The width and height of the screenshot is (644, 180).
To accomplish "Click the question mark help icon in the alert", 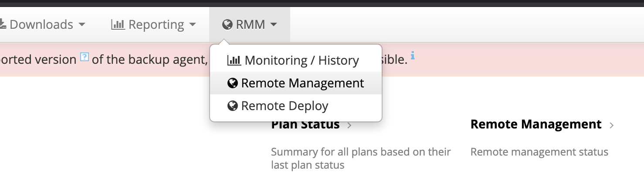I will [x=85, y=57].
